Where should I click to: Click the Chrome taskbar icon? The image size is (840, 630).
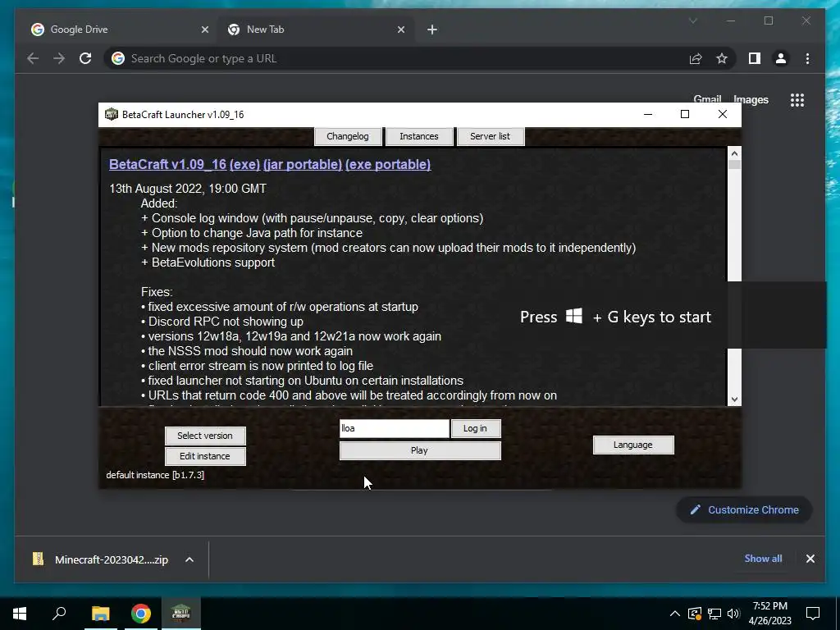[141, 614]
